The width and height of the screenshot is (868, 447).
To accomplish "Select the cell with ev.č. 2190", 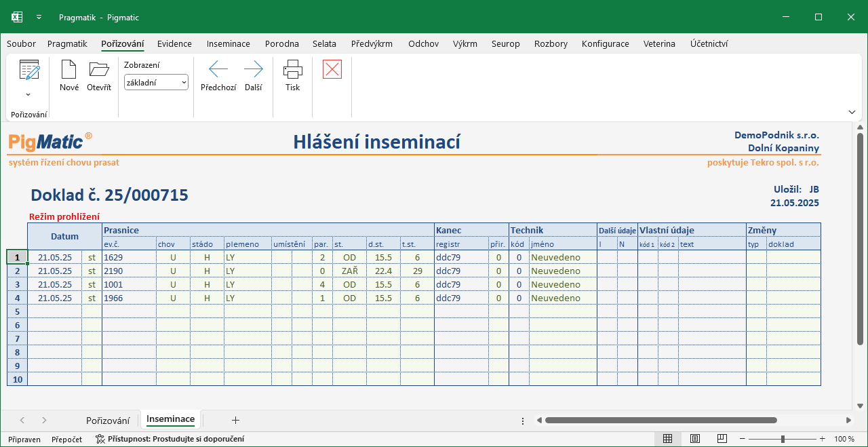I will click(x=129, y=271).
